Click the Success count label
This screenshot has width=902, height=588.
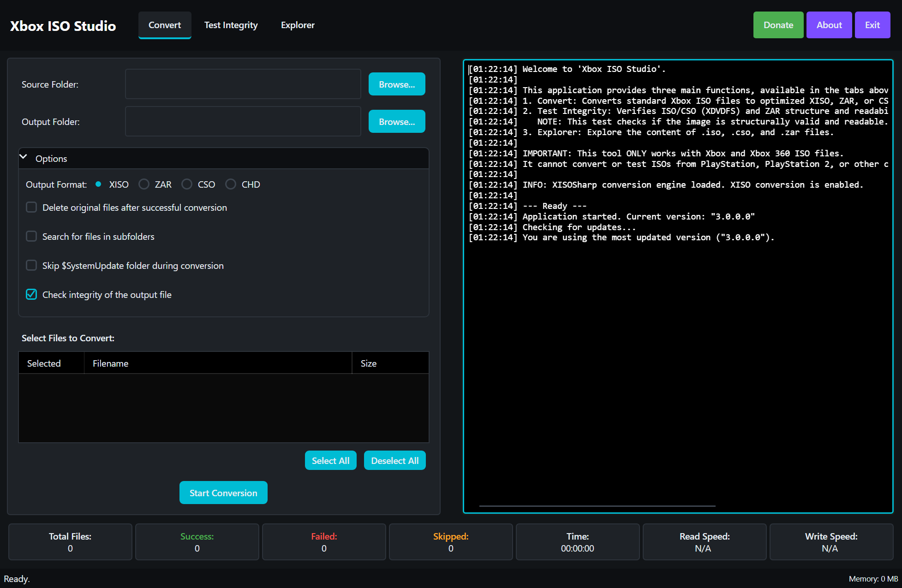(197, 536)
